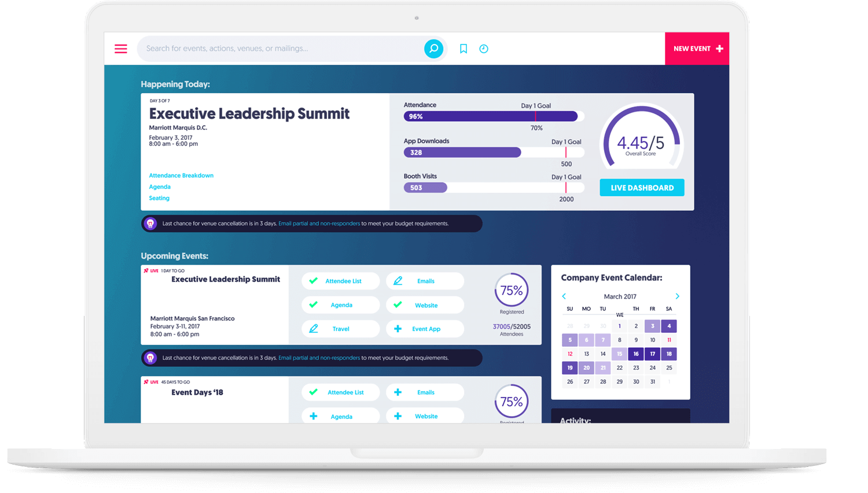Click pencil icon beside Emails, Executive Summit

click(398, 281)
